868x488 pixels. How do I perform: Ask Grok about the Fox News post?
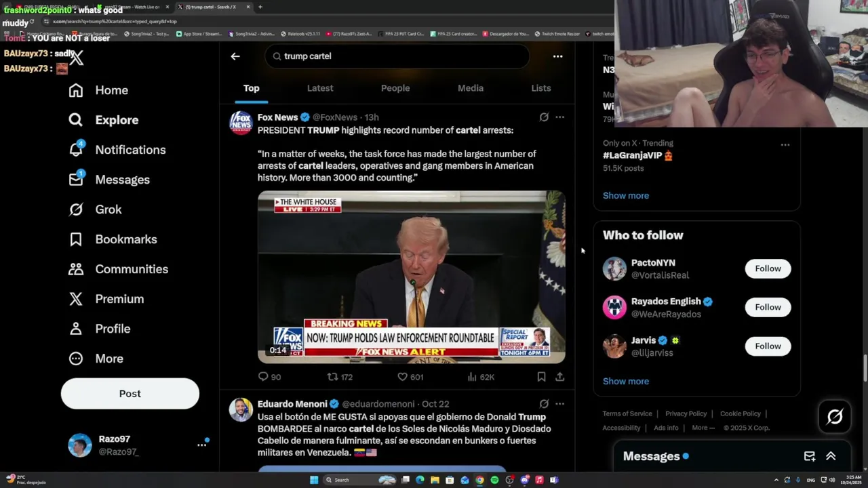[544, 117]
